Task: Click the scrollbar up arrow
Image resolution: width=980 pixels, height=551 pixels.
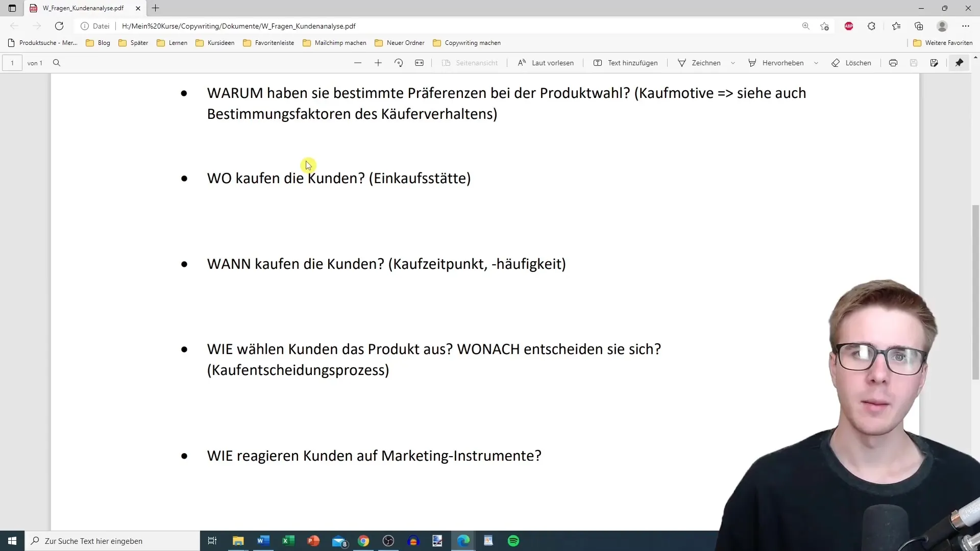Action: point(976,57)
